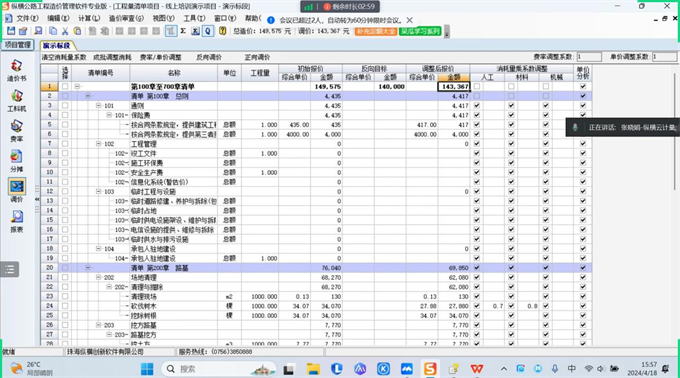Collapse the 102 工程管理 tree node
680x378 pixels.
[98, 144]
